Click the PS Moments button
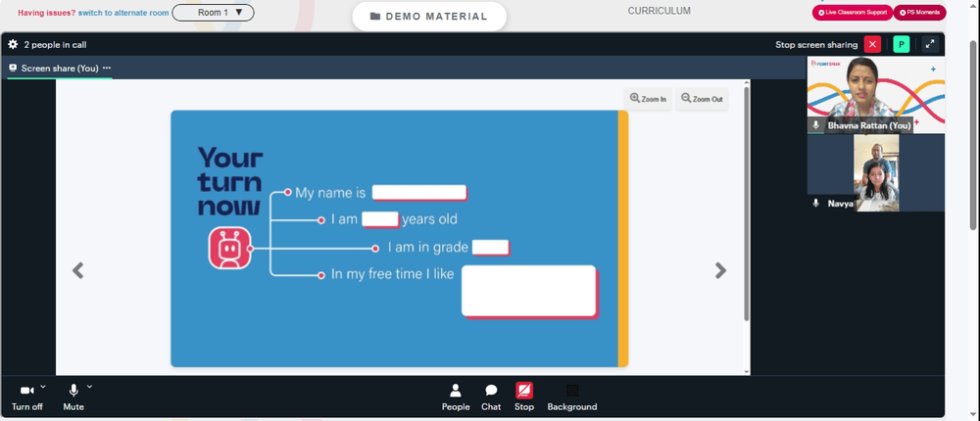 click(x=919, y=13)
